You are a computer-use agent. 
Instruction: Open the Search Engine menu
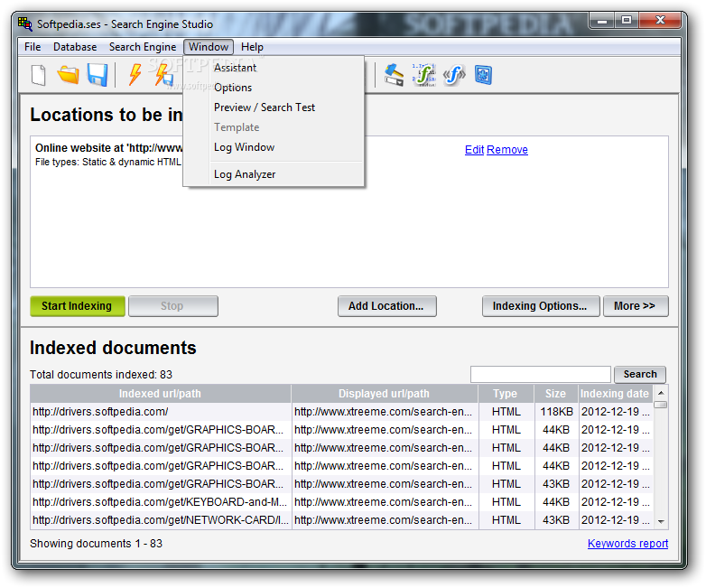[143, 47]
